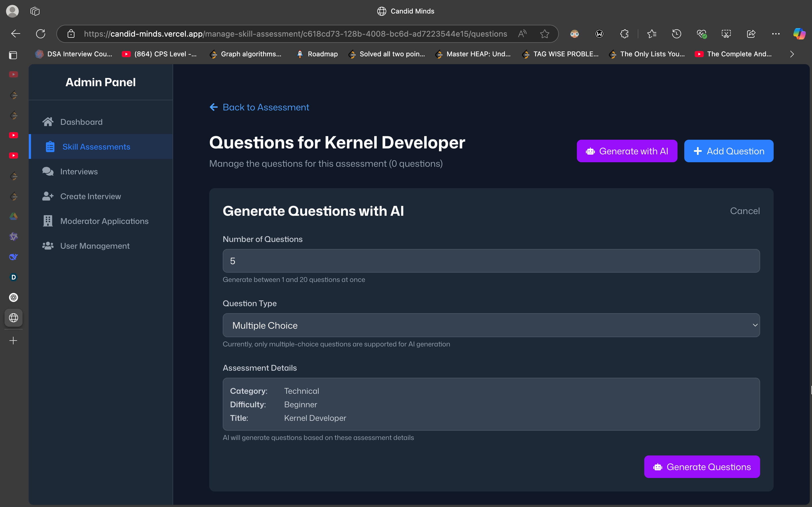Open browser settings and more menu
The height and width of the screenshot is (507, 812).
[775, 34]
